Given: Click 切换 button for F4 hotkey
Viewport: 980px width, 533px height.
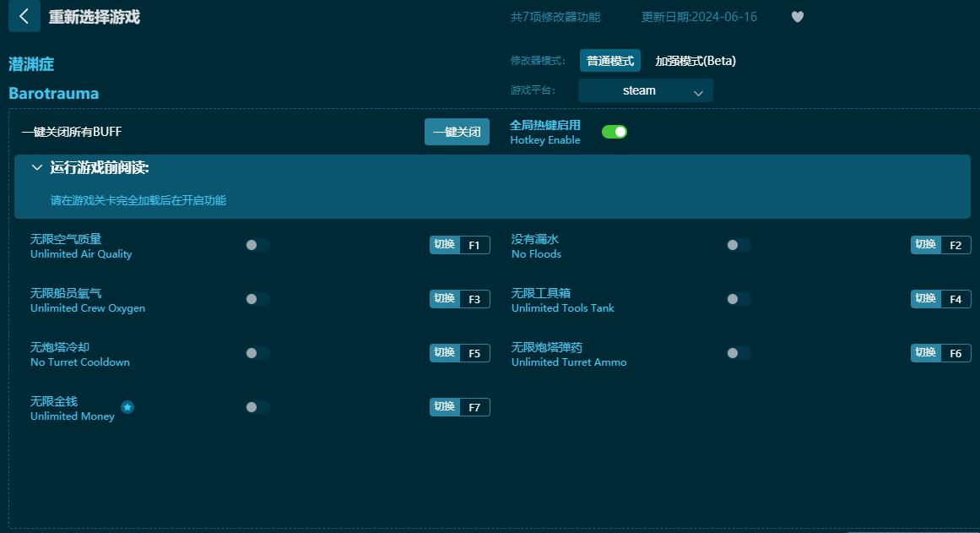Looking at the screenshot, I should pyautogui.click(x=926, y=299).
